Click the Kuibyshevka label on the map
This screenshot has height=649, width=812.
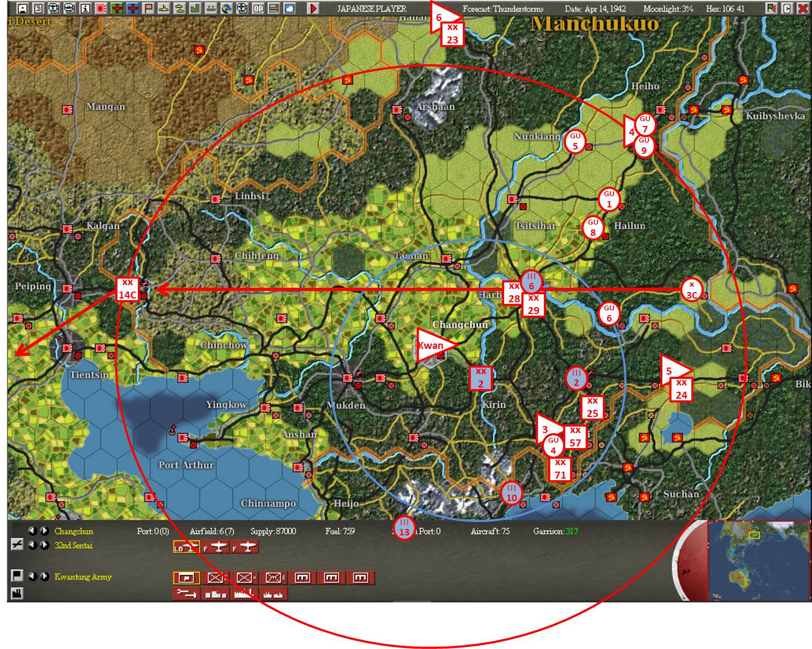point(776,116)
